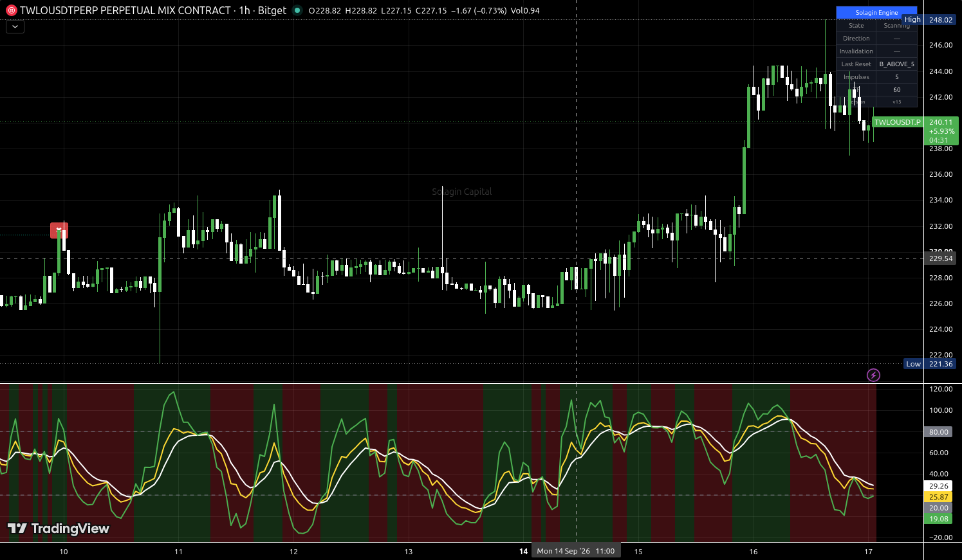
Task: Click the Vol0.94 value in legend
Action: 525,11
